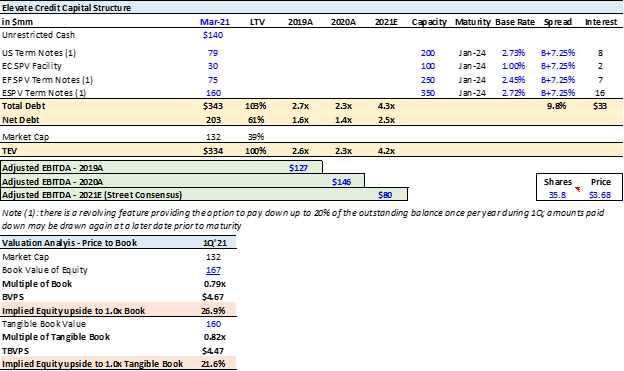The height and width of the screenshot is (371, 624).
Task: Click the $334 TEV amount
Action: (213, 151)
